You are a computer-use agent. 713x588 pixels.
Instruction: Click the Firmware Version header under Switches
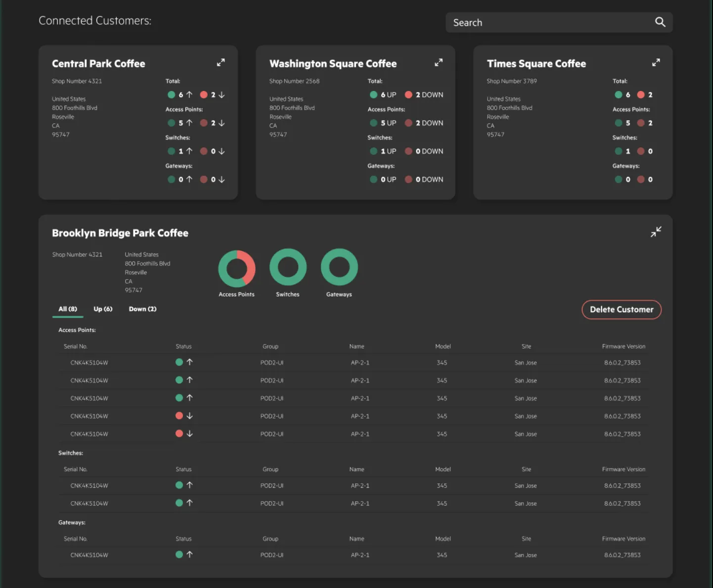point(624,469)
